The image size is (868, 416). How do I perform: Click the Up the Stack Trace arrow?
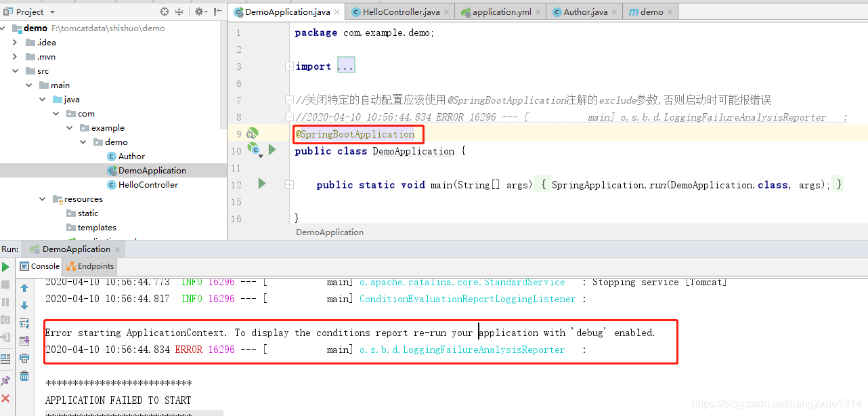coord(24,288)
